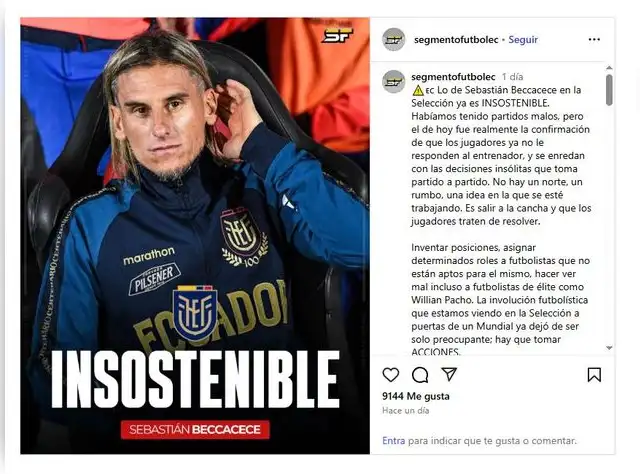Share post using paper plane icon
Screen dimensions: 640x474
[x=449, y=374]
